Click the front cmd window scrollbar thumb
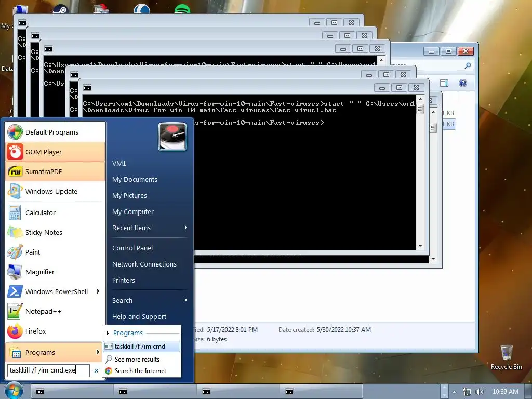The width and height of the screenshot is (532, 399). click(420, 109)
